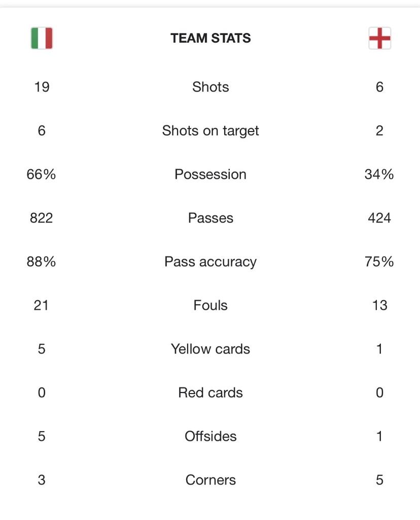
Task: Click the Pass accuracy label
Action: click(211, 262)
